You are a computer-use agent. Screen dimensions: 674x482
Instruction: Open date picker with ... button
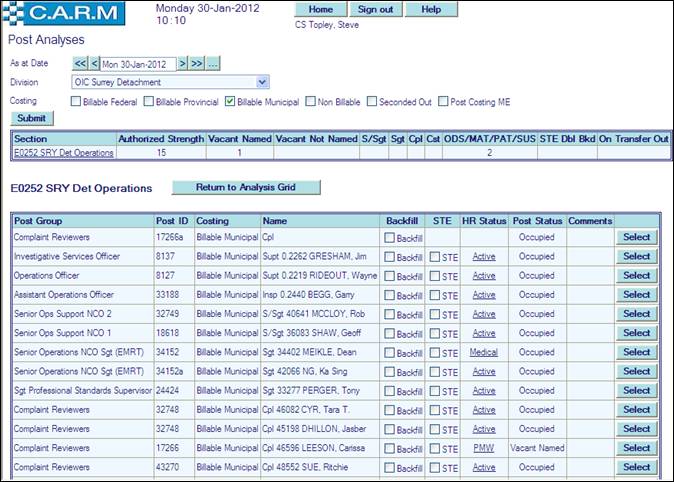(x=213, y=63)
